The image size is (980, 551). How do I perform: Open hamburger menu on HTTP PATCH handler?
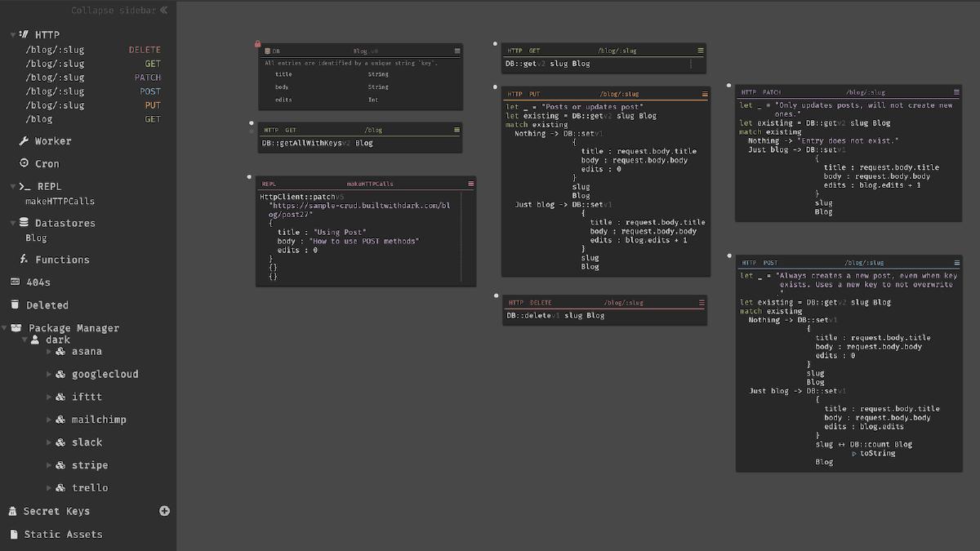(x=957, y=92)
